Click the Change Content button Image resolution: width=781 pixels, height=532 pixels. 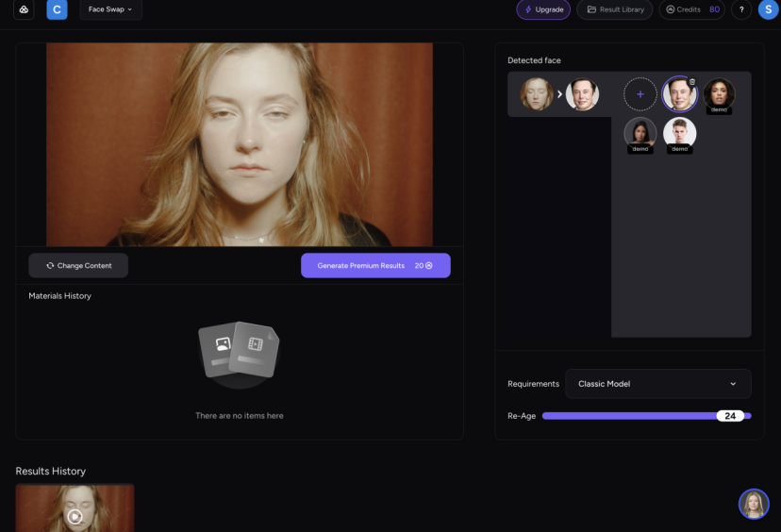coord(78,265)
